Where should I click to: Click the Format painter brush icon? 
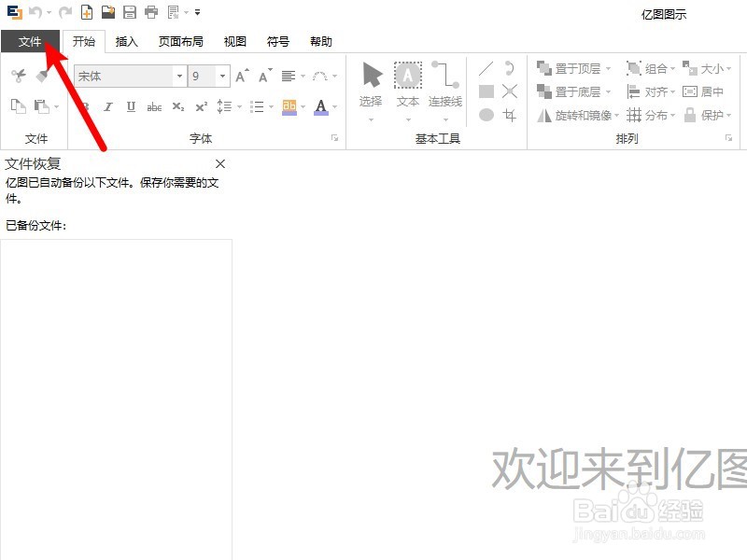click(42, 76)
